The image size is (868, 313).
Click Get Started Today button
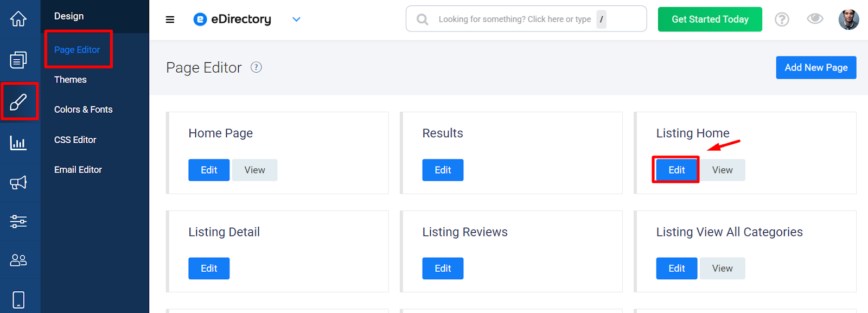(x=710, y=20)
